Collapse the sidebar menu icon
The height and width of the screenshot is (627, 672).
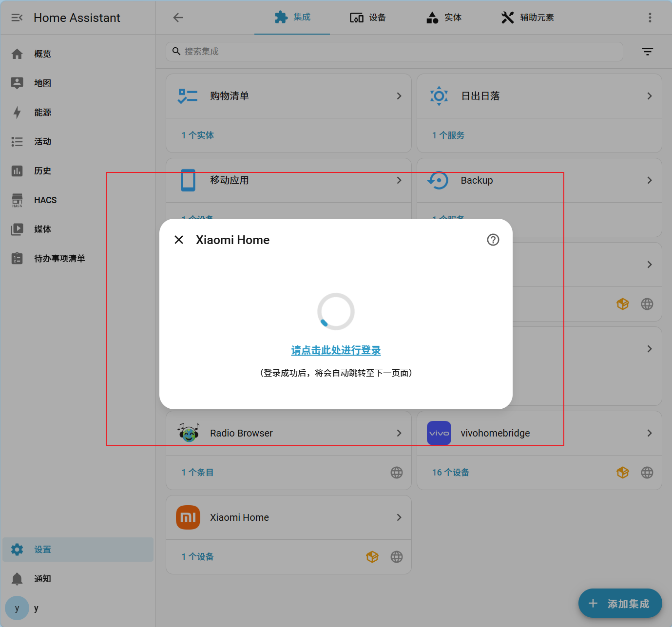17,18
